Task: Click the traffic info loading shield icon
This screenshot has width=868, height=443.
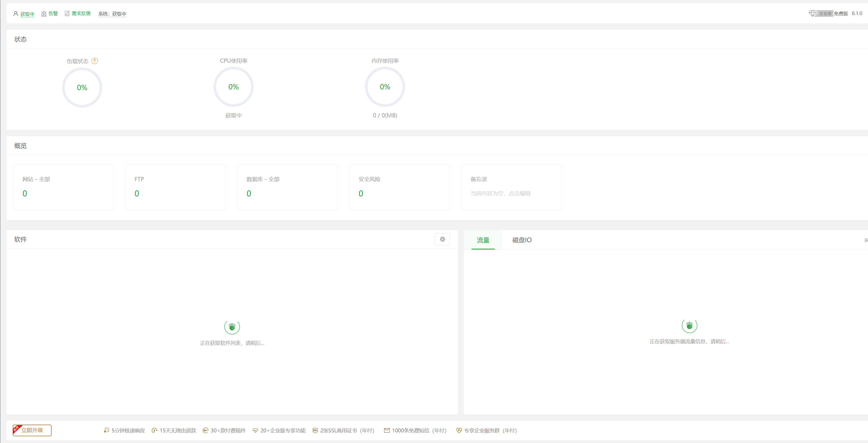Action: [689, 325]
